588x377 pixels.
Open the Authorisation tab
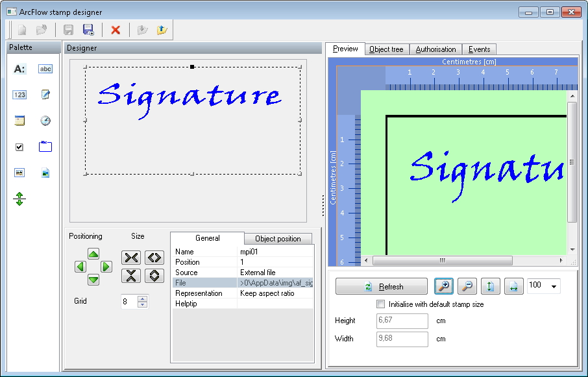(x=435, y=49)
